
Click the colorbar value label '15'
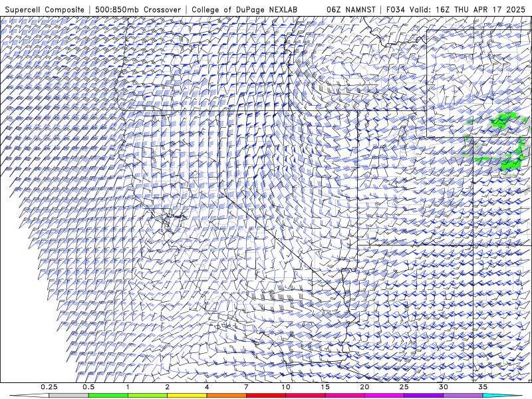325,387
